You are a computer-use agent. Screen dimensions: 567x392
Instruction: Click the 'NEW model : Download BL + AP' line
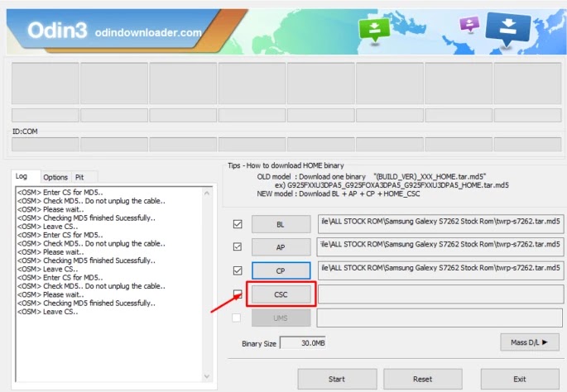coord(339,194)
